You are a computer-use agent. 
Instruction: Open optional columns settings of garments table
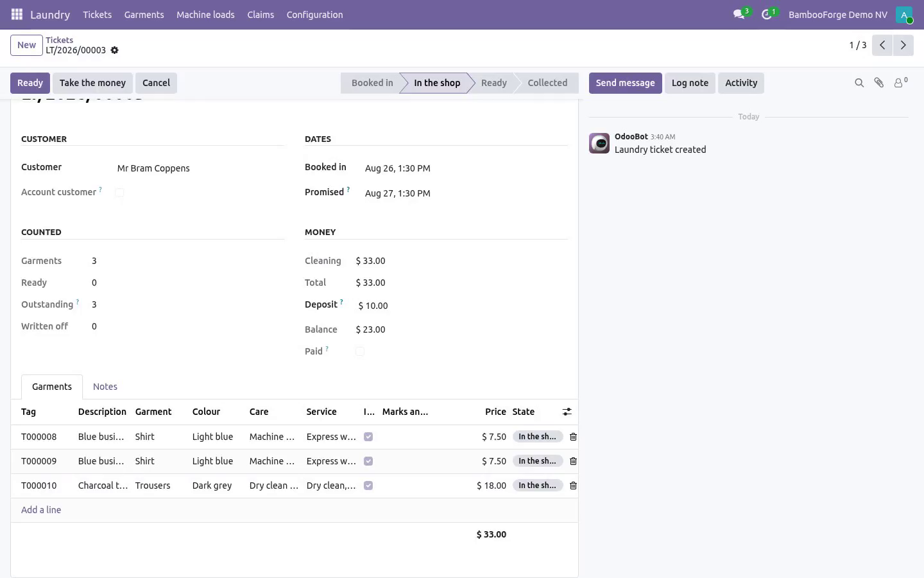click(567, 412)
